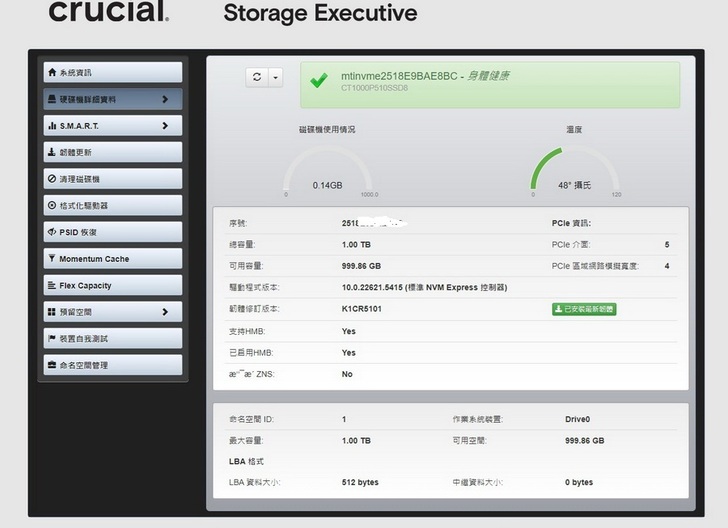Click the PSID 恢復 icon
The height and width of the screenshot is (528, 728).
[x=52, y=232]
